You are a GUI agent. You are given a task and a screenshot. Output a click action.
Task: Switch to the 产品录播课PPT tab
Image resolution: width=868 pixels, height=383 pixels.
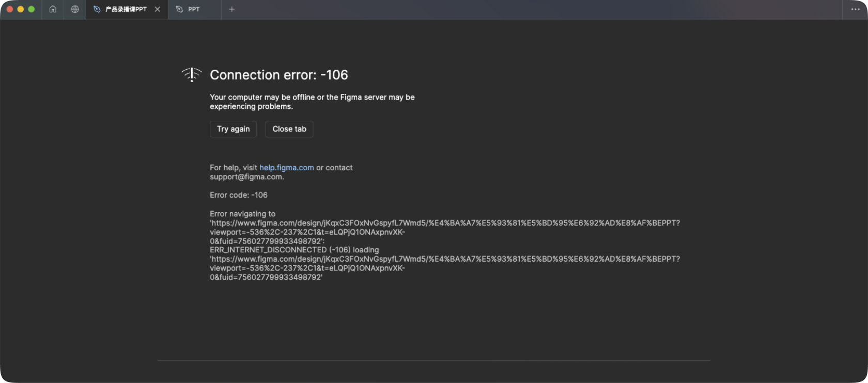coord(126,9)
